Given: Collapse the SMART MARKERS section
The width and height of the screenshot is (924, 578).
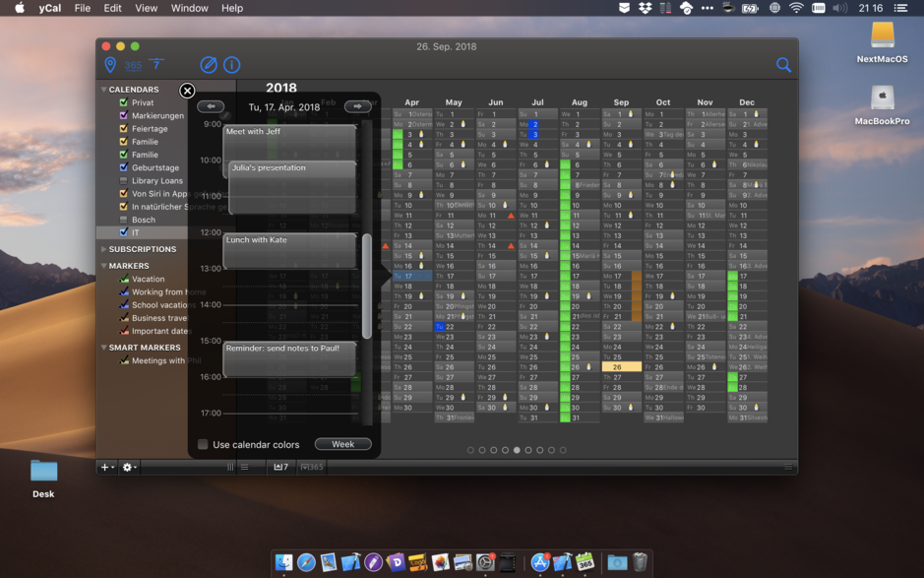Looking at the screenshot, I should [x=102, y=347].
